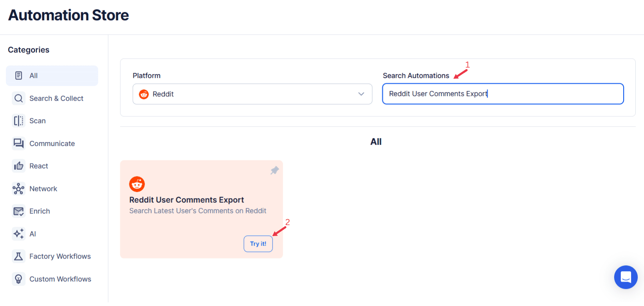This screenshot has width=644, height=306.
Task: Toggle the pin on the Reddit automation card
Action: point(274,170)
